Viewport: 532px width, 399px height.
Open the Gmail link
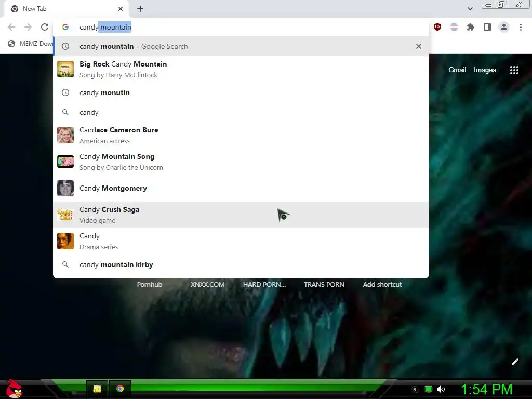coord(457,70)
